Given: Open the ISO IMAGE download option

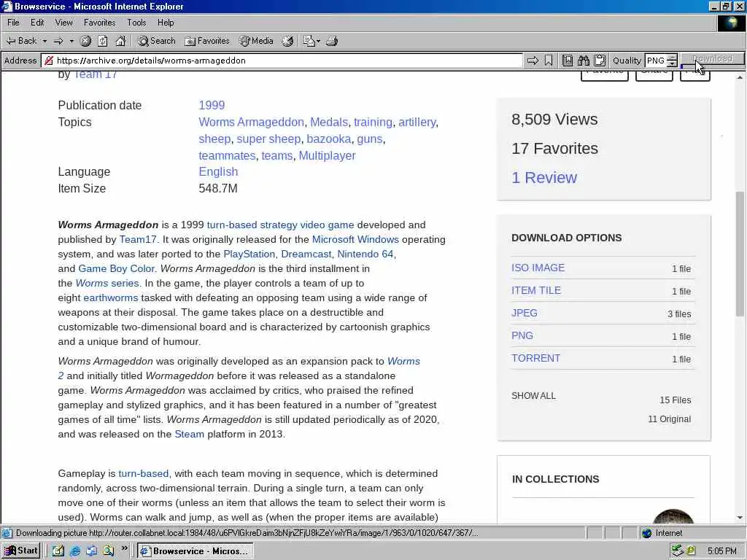Looking at the screenshot, I should pos(538,268).
